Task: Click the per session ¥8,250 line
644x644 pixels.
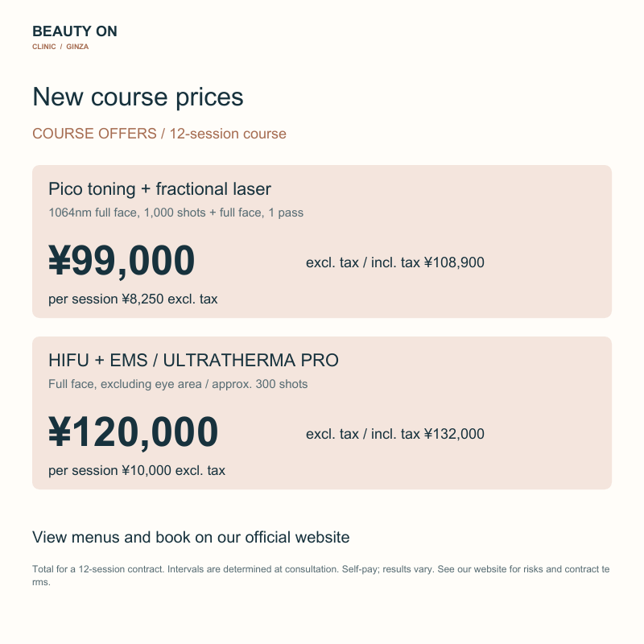Action: coord(133,299)
